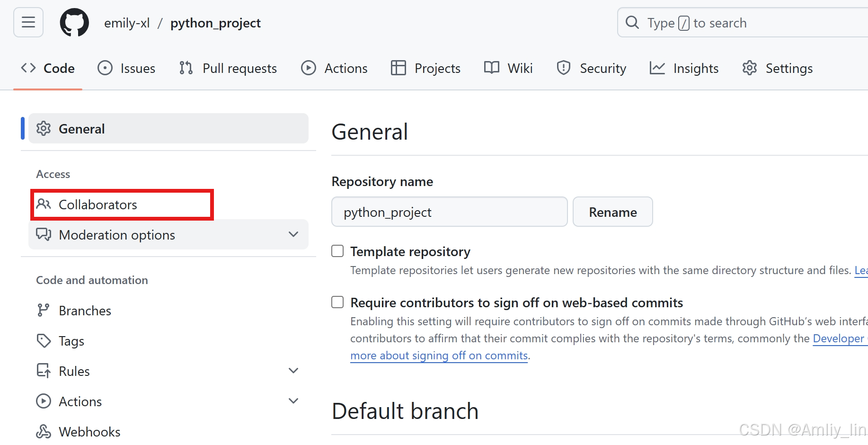Viewport: 868px width, 445px height.
Task: Click the General gear icon in sidebar
Action: click(x=44, y=128)
